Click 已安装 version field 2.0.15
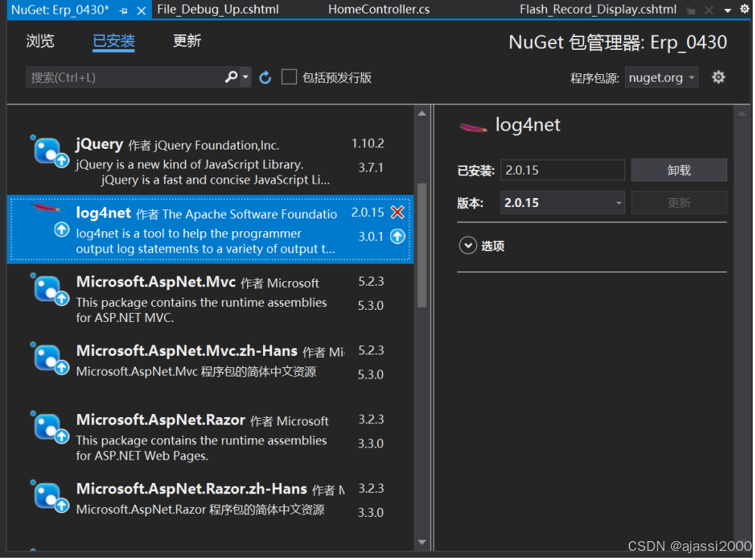The image size is (755, 560). 563,170
